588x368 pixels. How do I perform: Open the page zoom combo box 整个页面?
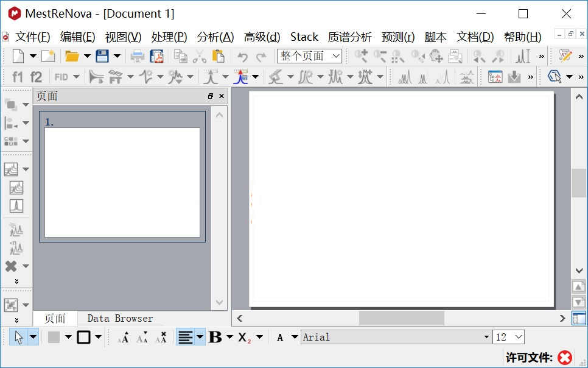(309, 56)
